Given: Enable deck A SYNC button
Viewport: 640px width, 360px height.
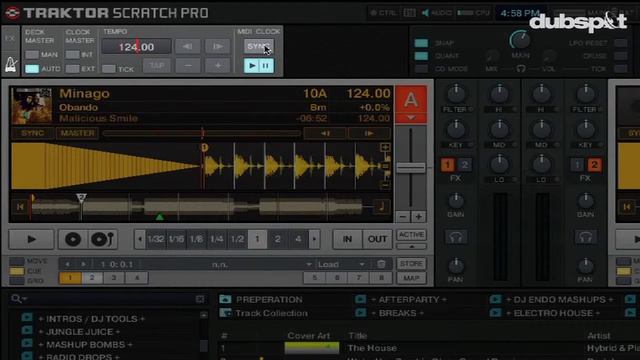Looking at the screenshot, I should 32,133.
